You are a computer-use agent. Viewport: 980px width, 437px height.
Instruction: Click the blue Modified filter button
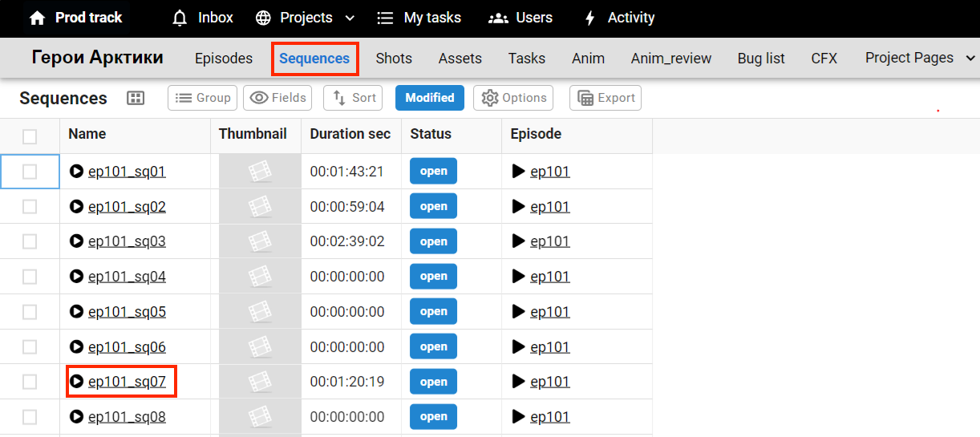tap(429, 98)
